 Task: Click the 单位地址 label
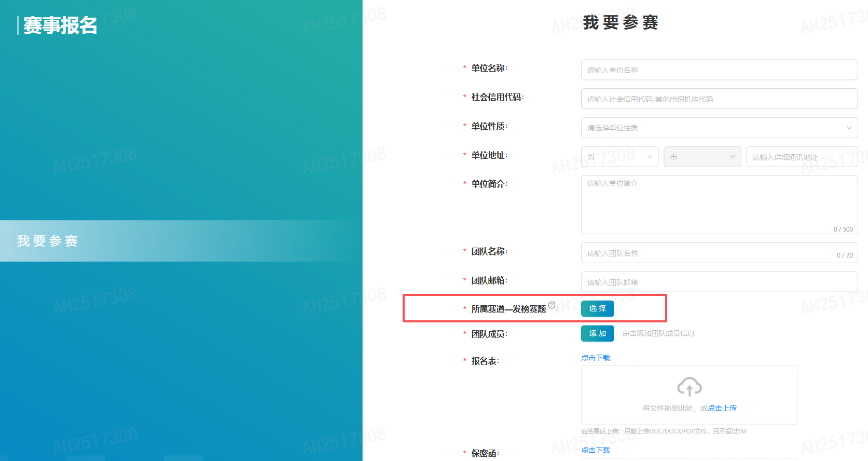(x=489, y=155)
